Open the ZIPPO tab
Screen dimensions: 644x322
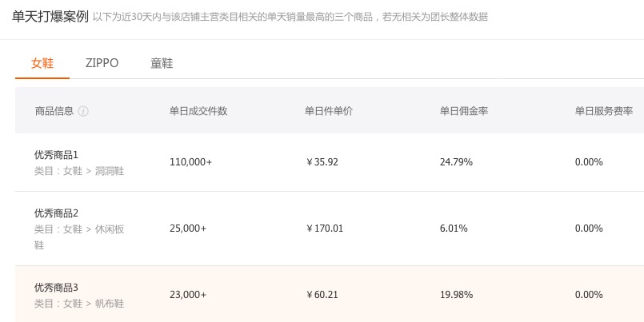coord(102,63)
